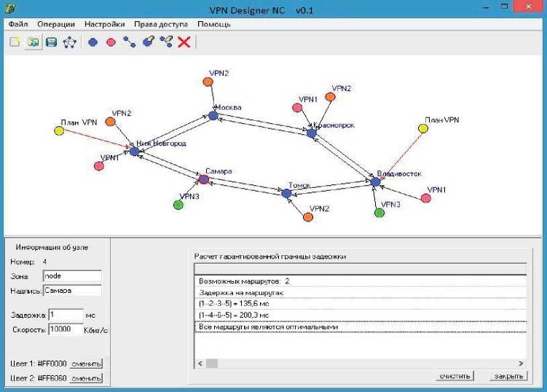Click the закрыть button

[508, 376]
